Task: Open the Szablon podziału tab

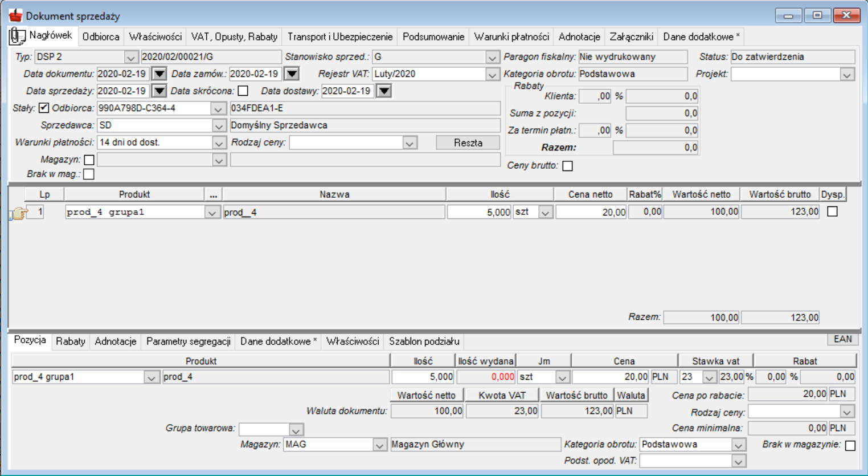Action: 424,341
